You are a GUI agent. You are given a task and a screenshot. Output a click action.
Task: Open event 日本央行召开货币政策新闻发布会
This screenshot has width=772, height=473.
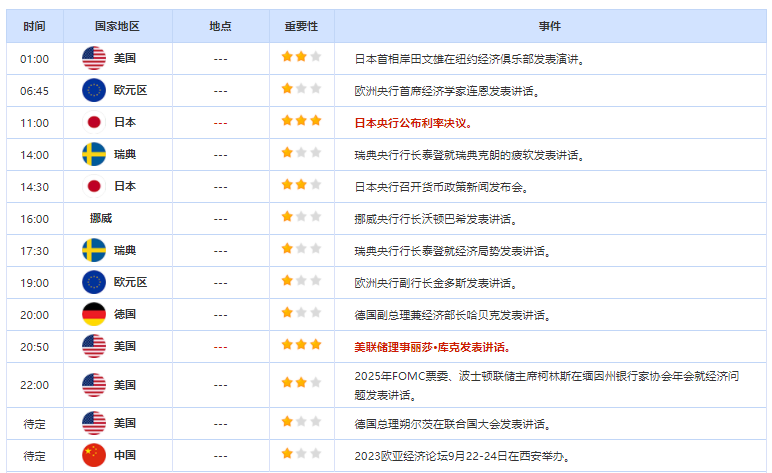442,187
